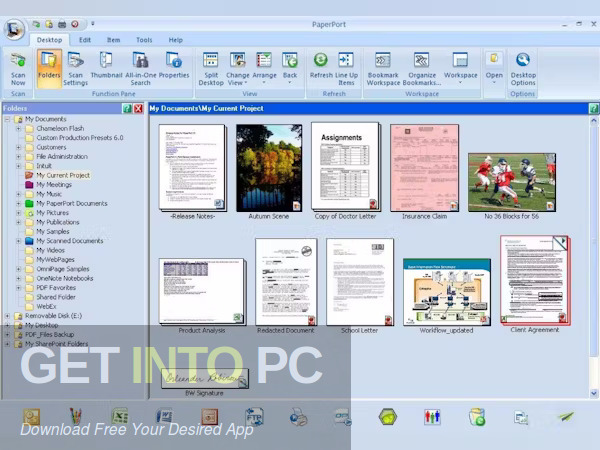Click the Outlook Send To bar icon
Screen dimensions: 600x450
31,417
